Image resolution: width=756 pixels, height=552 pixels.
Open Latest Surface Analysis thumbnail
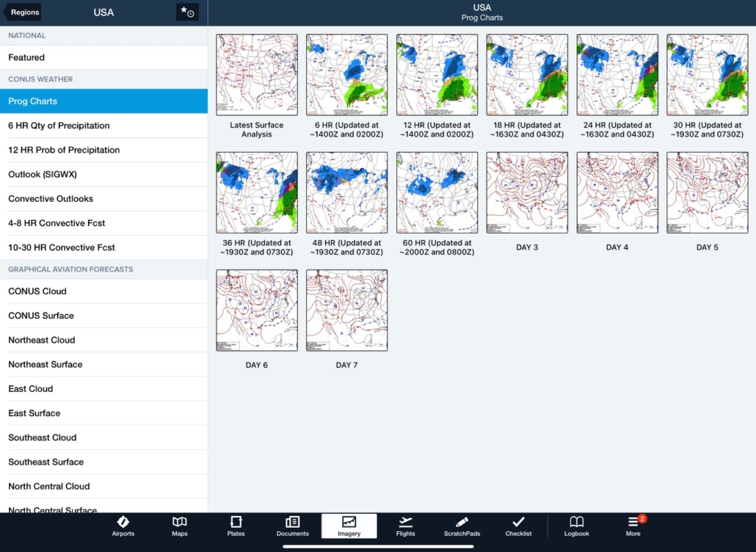coord(257,75)
